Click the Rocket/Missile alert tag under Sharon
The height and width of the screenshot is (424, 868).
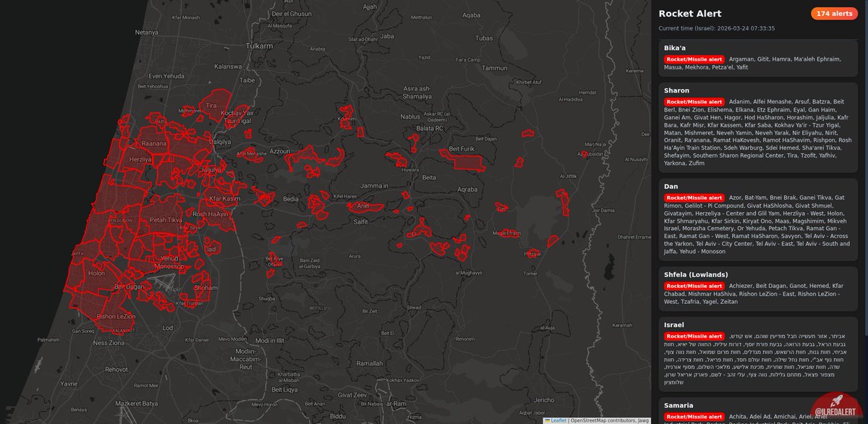[693, 101]
